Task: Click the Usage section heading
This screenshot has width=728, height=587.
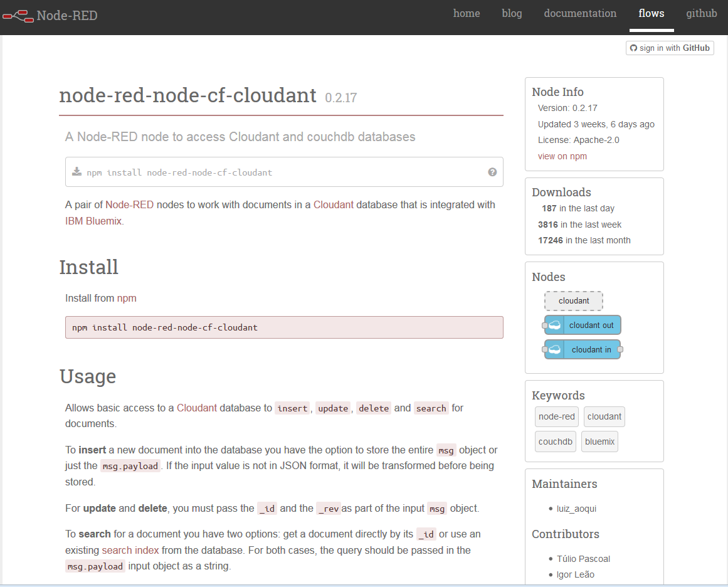Action: [x=88, y=377]
